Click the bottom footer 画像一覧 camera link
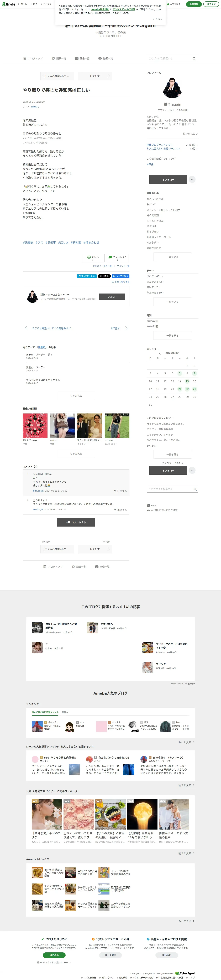 102,567
